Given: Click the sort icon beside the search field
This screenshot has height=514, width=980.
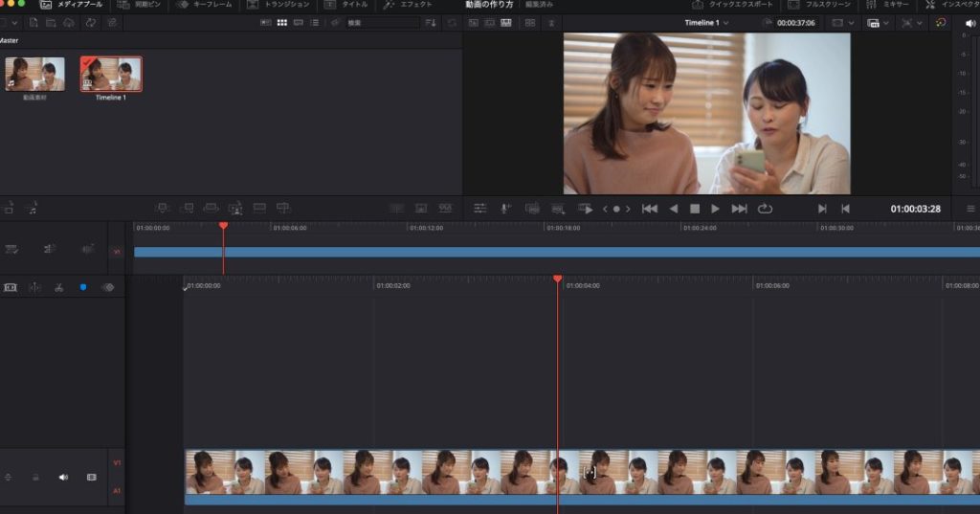Looking at the screenshot, I should click(x=430, y=22).
